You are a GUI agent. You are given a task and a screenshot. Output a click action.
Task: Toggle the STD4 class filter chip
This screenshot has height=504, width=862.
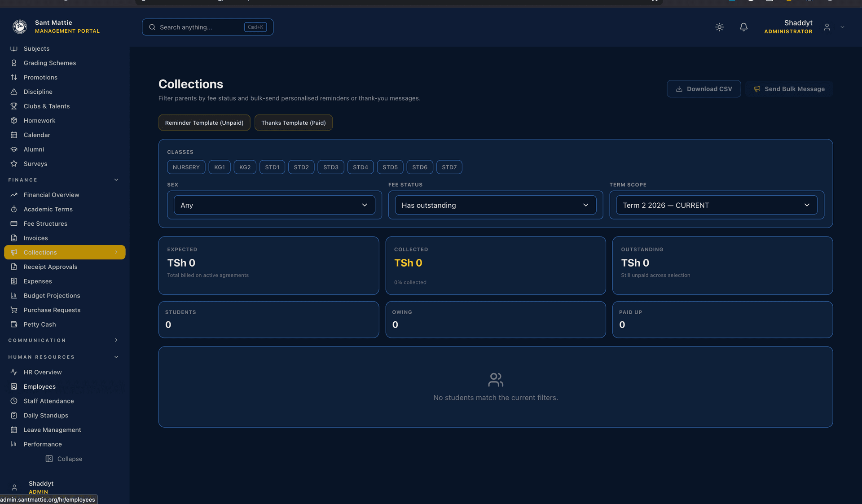pos(360,167)
